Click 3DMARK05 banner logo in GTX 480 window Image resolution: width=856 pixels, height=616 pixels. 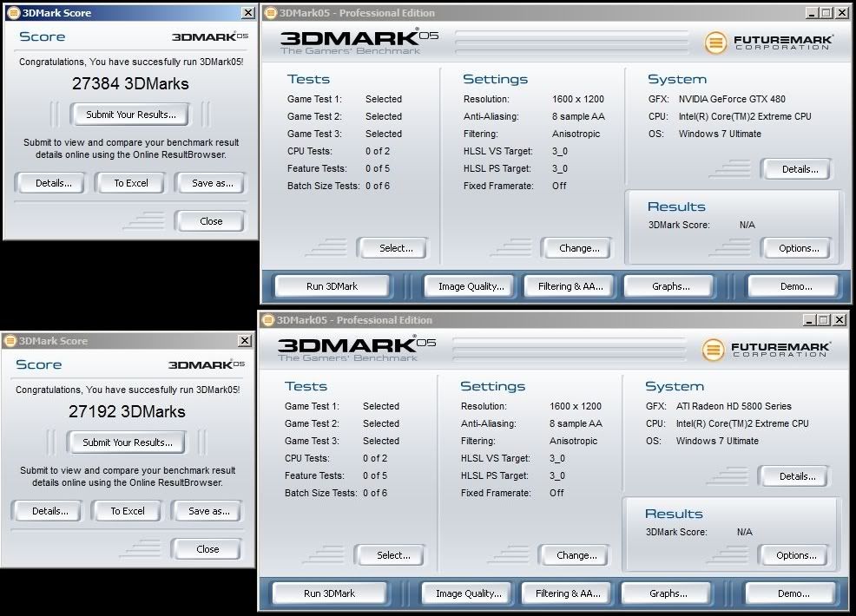(x=359, y=42)
